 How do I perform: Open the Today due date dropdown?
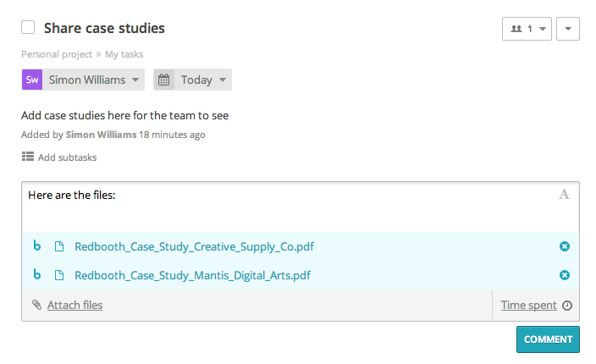[x=203, y=80]
